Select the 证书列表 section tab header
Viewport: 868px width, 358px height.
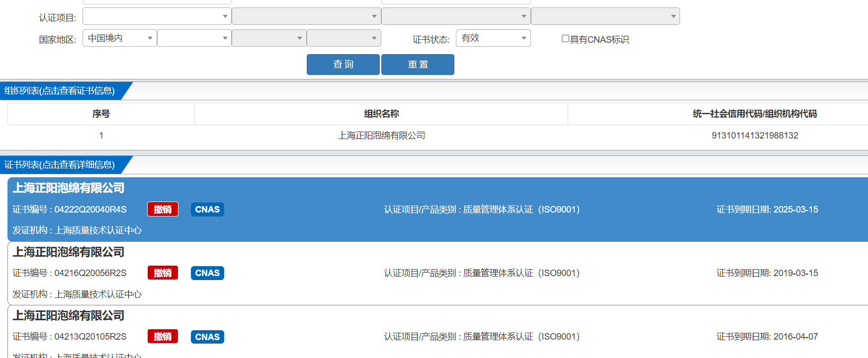point(60,165)
